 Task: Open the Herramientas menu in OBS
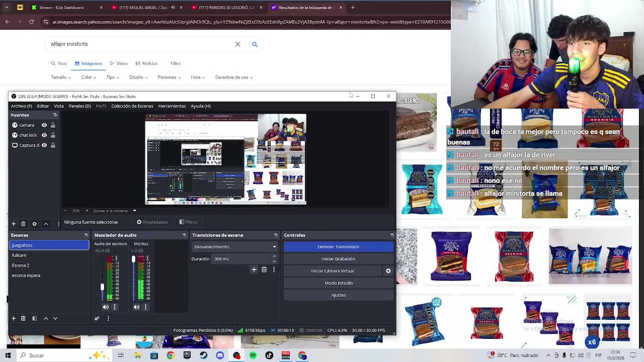(172, 106)
